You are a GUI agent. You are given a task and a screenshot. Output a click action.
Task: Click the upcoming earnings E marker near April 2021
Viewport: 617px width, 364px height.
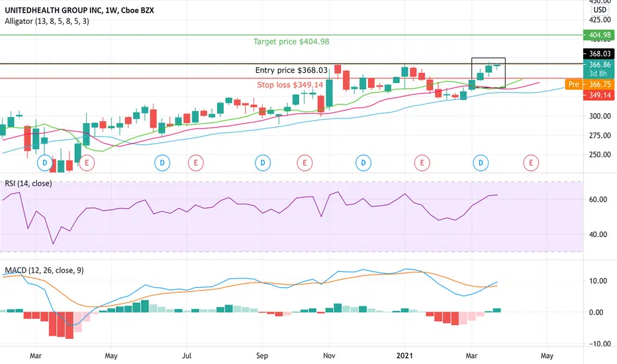pyautogui.click(x=531, y=163)
